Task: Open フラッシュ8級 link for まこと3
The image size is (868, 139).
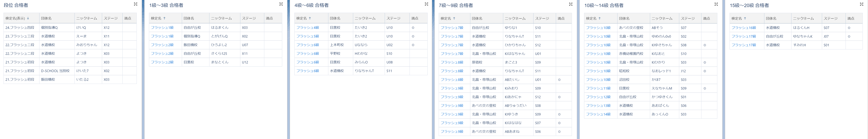Action: coord(452,62)
